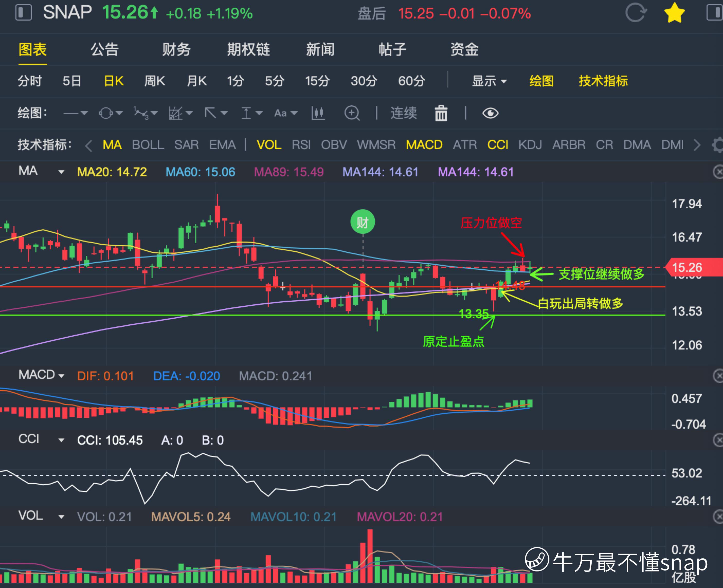
Task: Switch to the 帖子 posts tab
Action: point(392,49)
